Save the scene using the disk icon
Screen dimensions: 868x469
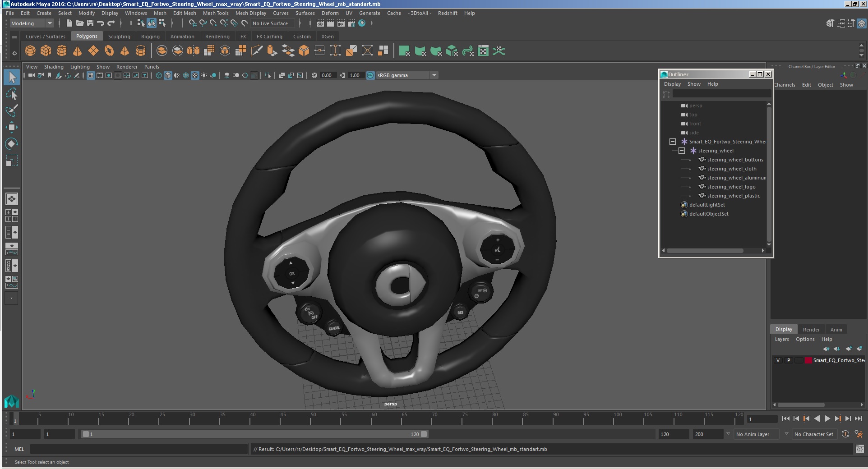[90, 23]
